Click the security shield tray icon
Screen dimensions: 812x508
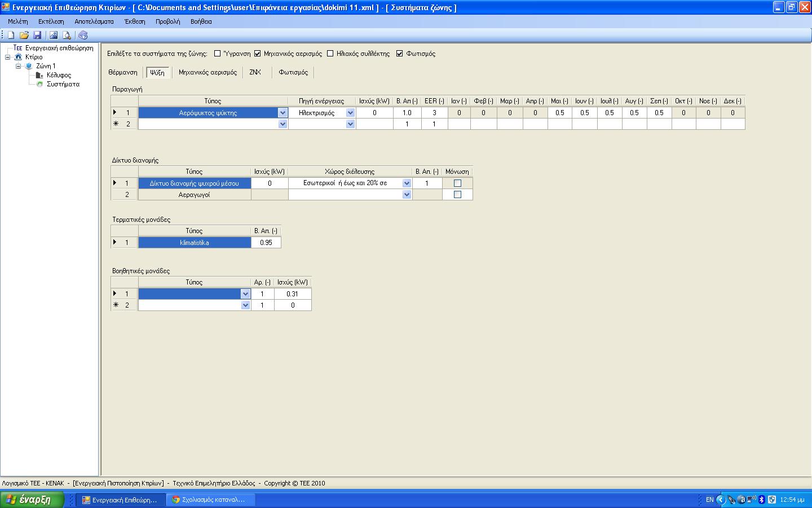coord(772,500)
